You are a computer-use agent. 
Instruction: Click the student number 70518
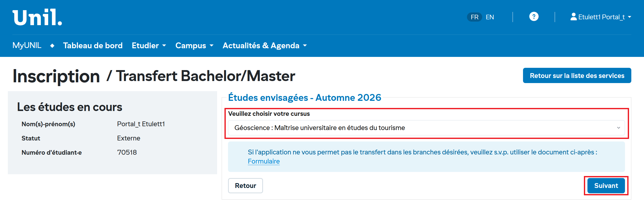pos(127,152)
